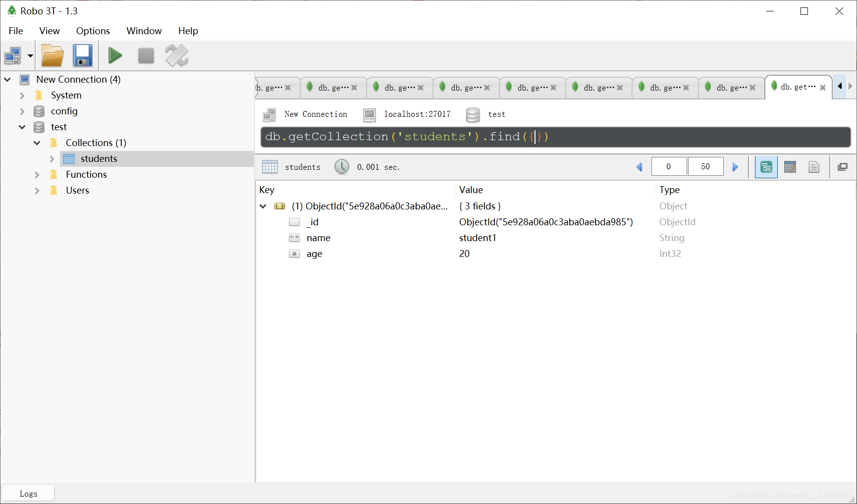Viewport: 857px width, 504px height.
Task: Collapse the Collections (1) folder
Action: click(37, 143)
